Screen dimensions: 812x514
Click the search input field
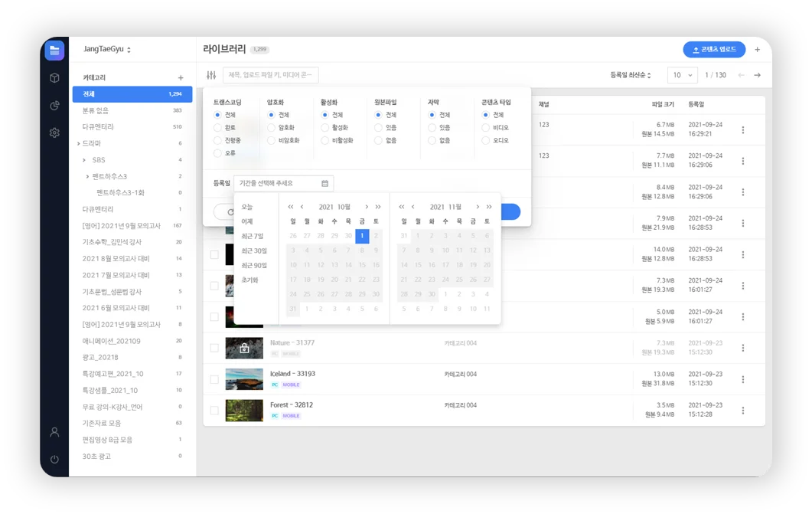(x=271, y=75)
